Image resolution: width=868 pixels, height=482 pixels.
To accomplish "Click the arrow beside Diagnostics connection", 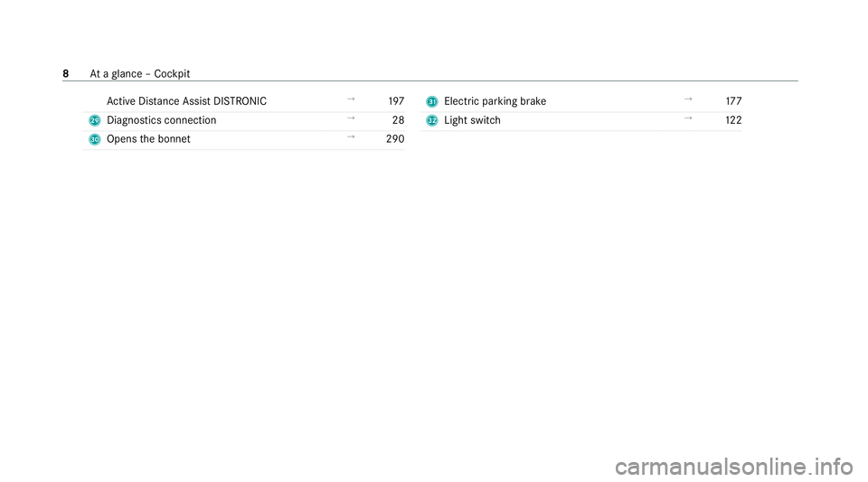I will pos(351,118).
